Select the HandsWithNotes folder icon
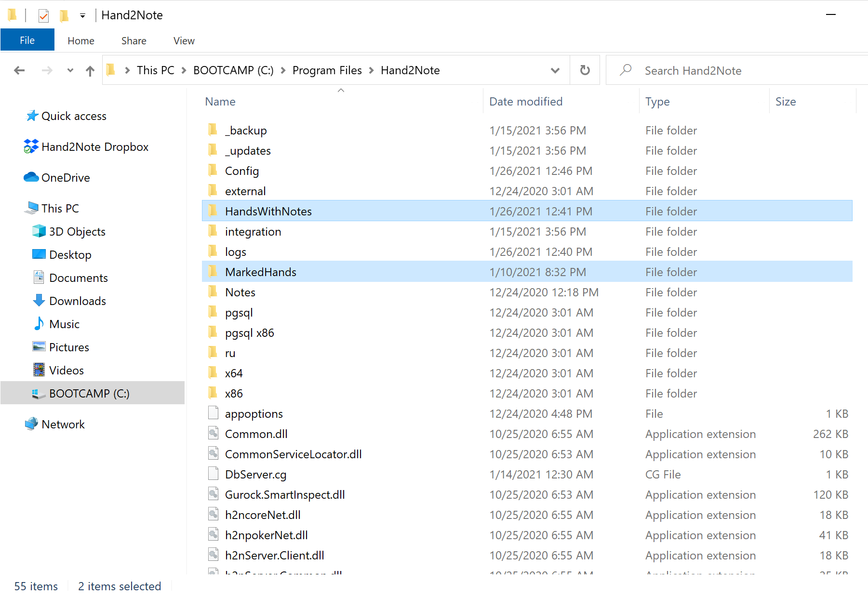The image size is (868, 597). [213, 211]
